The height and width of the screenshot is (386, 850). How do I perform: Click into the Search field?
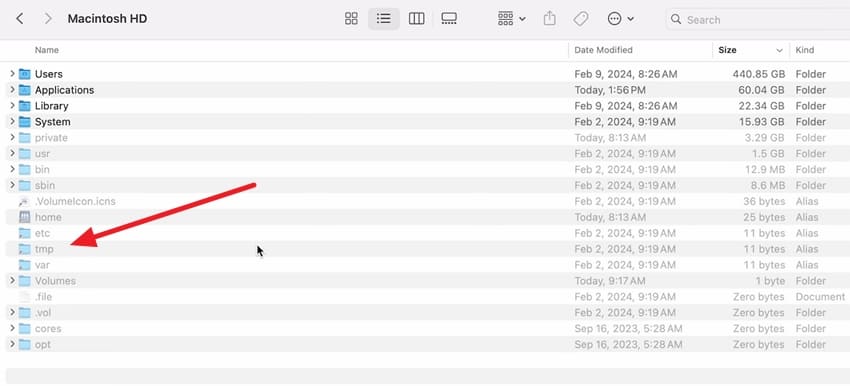[x=759, y=20]
